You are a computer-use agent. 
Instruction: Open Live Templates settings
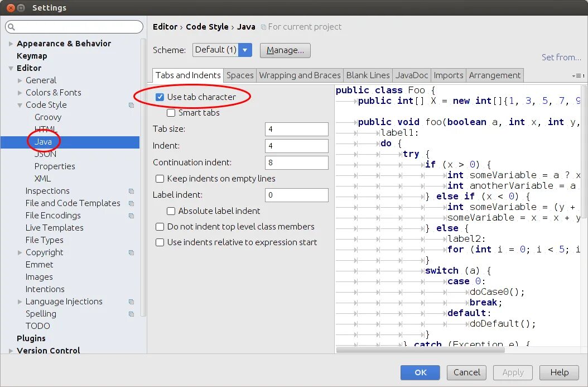point(54,228)
